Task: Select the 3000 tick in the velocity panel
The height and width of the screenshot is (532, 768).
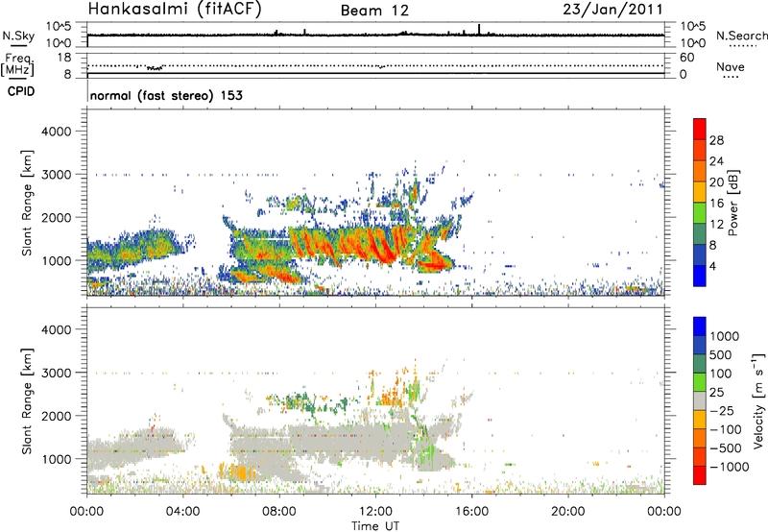Action: click(x=56, y=373)
